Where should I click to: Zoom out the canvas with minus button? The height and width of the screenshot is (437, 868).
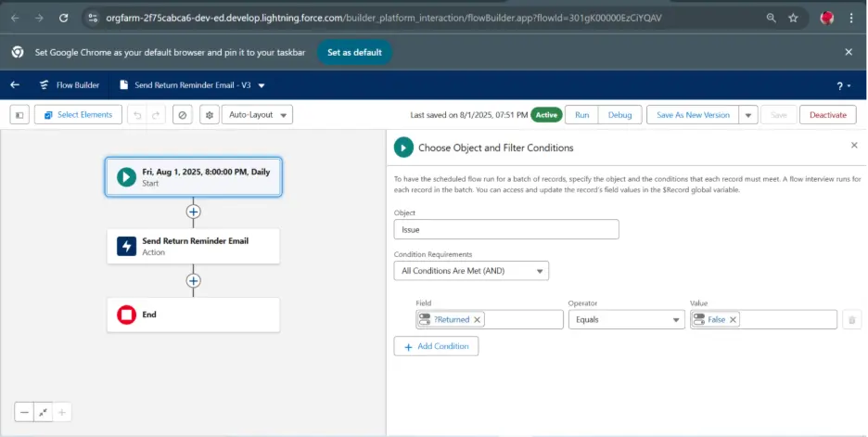click(25, 412)
